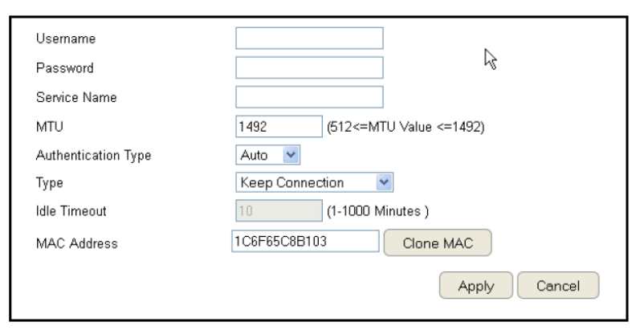This screenshot has height=334, width=644.
Task: Click the MTU value range hint text
Action: 405,127
